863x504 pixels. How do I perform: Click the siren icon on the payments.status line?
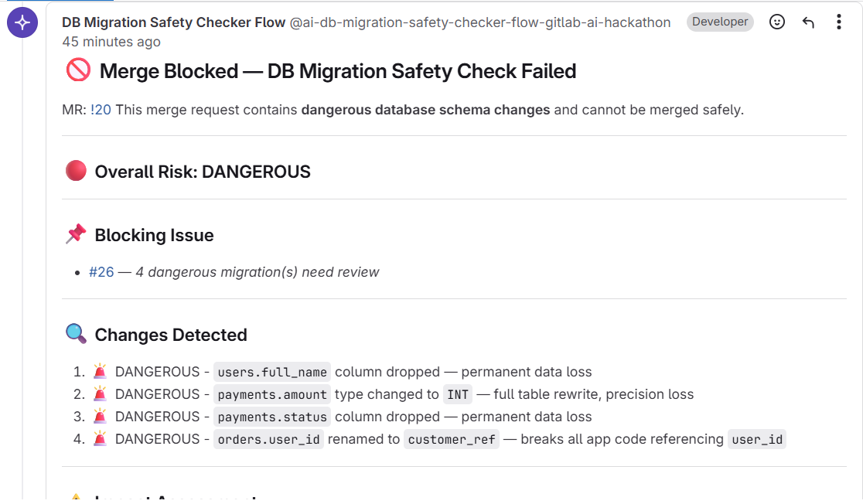click(100, 417)
